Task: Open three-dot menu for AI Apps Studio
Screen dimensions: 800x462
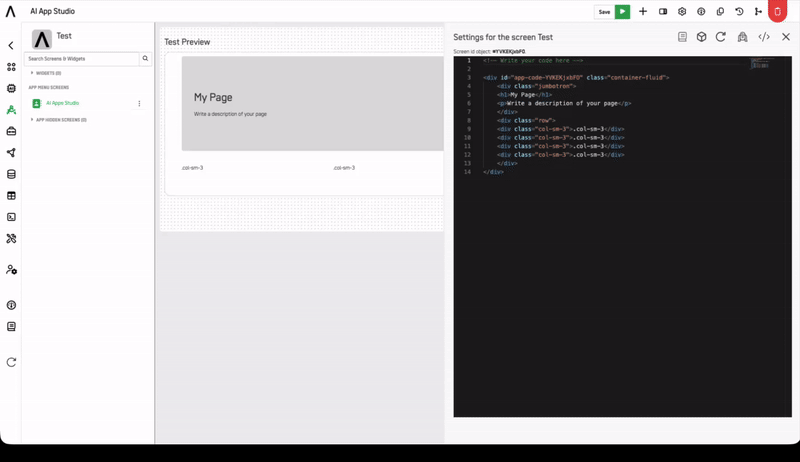Action: coord(139,104)
